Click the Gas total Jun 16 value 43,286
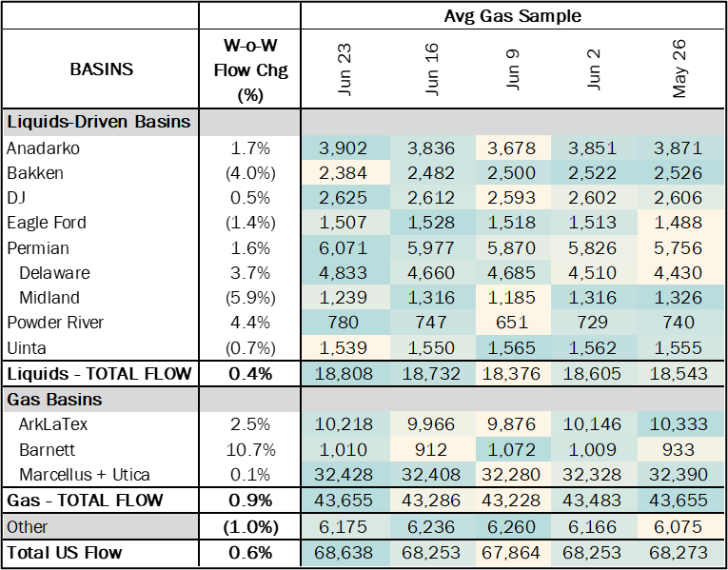The width and height of the screenshot is (728, 570). click(429, 500)
